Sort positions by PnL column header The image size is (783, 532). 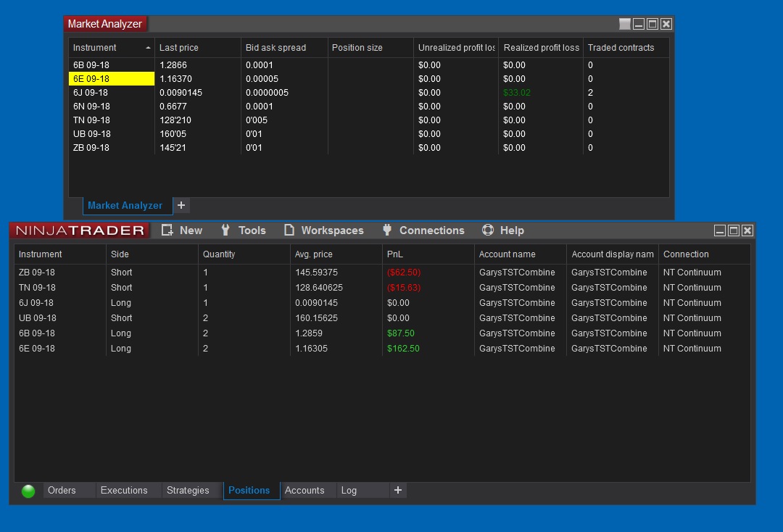(x=395, y=254)
